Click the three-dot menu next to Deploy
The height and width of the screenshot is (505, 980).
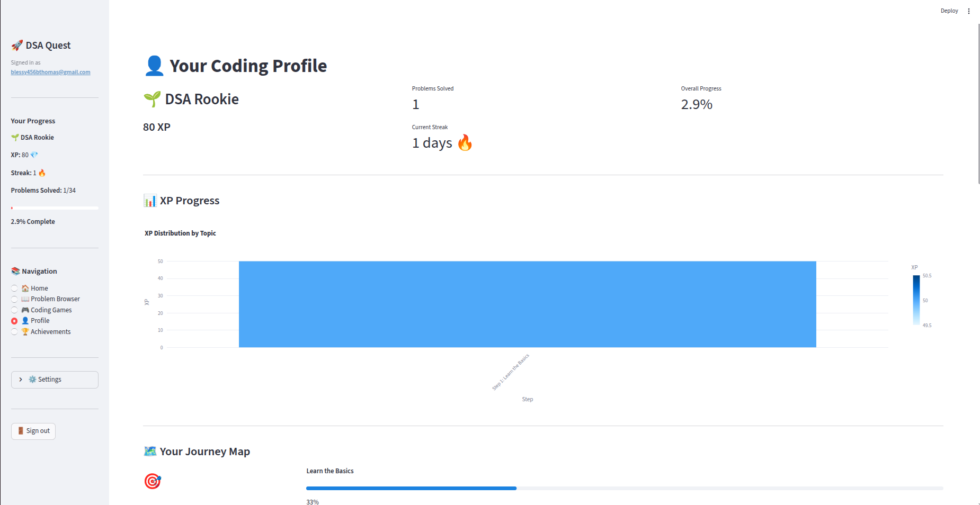(x=969, y=11)
